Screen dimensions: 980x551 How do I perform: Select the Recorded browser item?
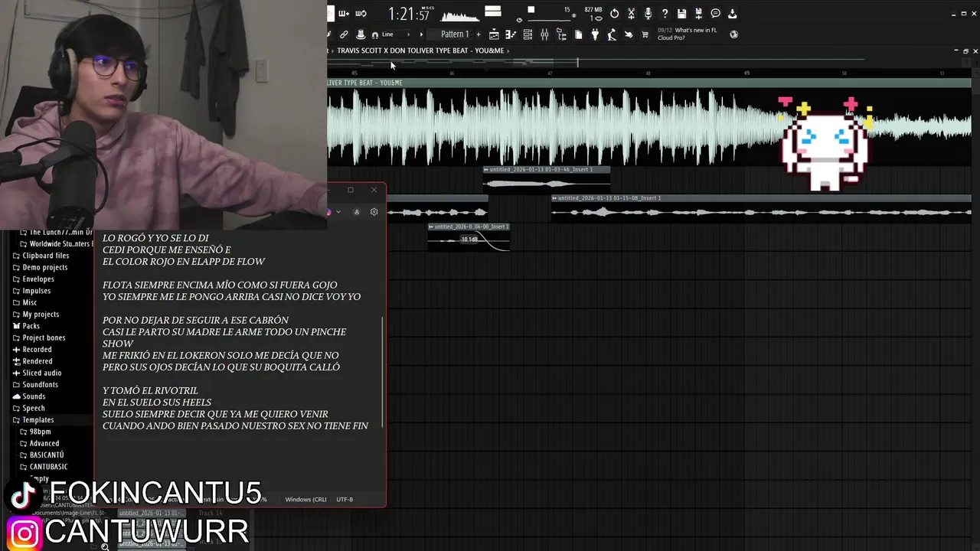pyautogui.click(x=37, y=350)
